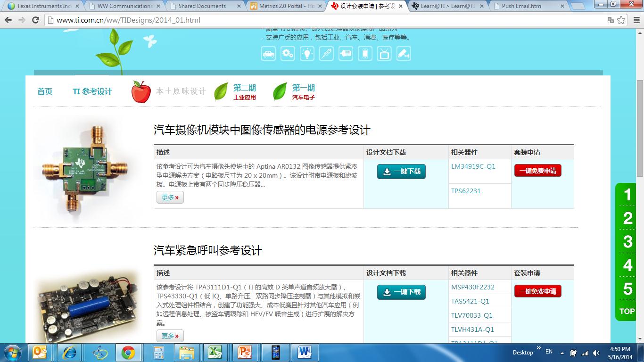
Task: Go to 首页 in page navigation
Action: click(x=45, y=91)
